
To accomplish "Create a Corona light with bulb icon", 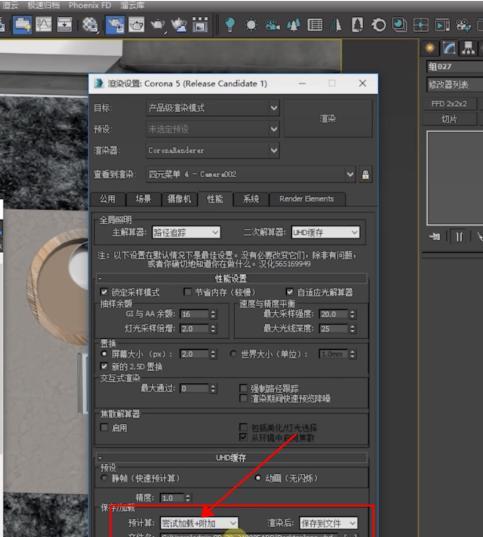I will point(230,25).
